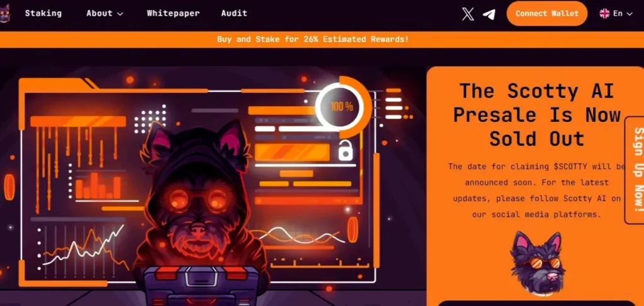Open the Whitepaper link
The image size is (644, 306).
click(174, 13)
